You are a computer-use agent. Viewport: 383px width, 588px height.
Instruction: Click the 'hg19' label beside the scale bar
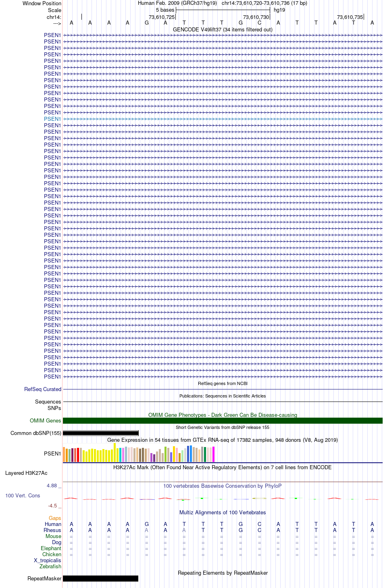point(279,10)
